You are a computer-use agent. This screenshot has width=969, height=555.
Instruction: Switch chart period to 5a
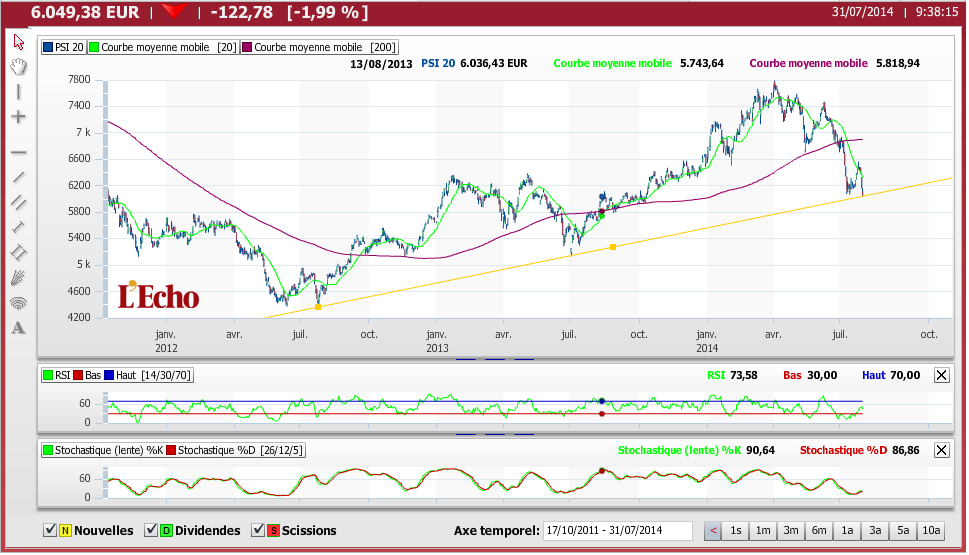click(903, 530)
